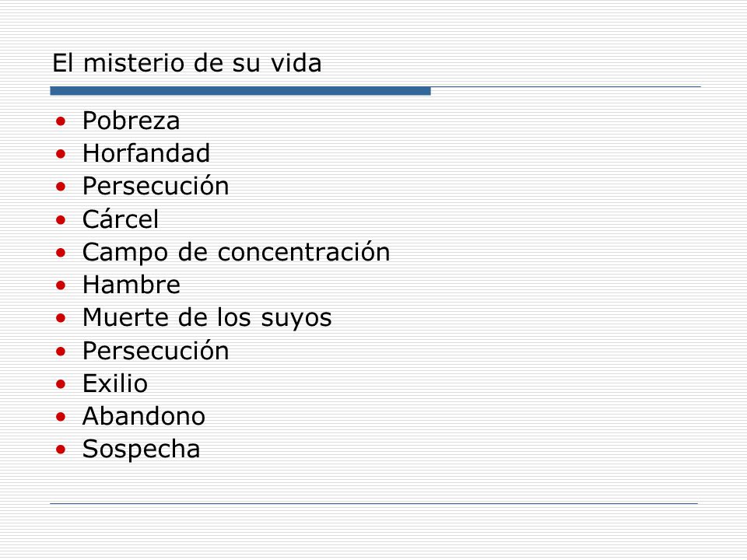Click the Cárcel bullet text

click(121, 219)
